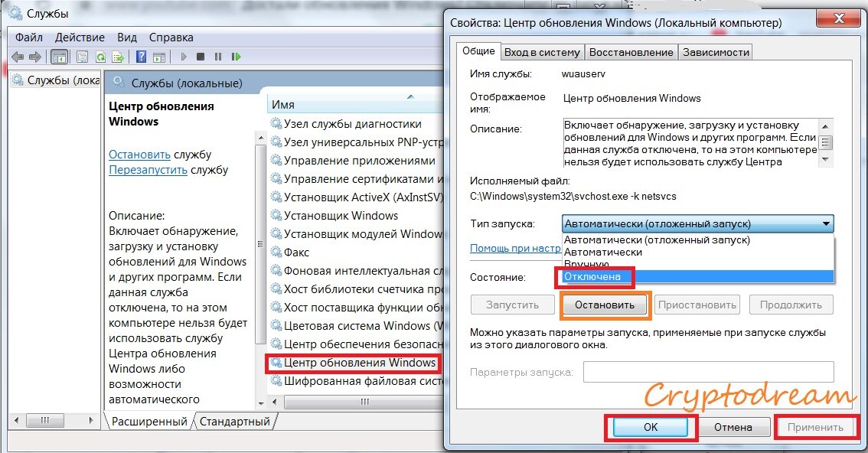Click the Запустить button
868x453 pixels.
pyautogui.click(x=513, y=305)
